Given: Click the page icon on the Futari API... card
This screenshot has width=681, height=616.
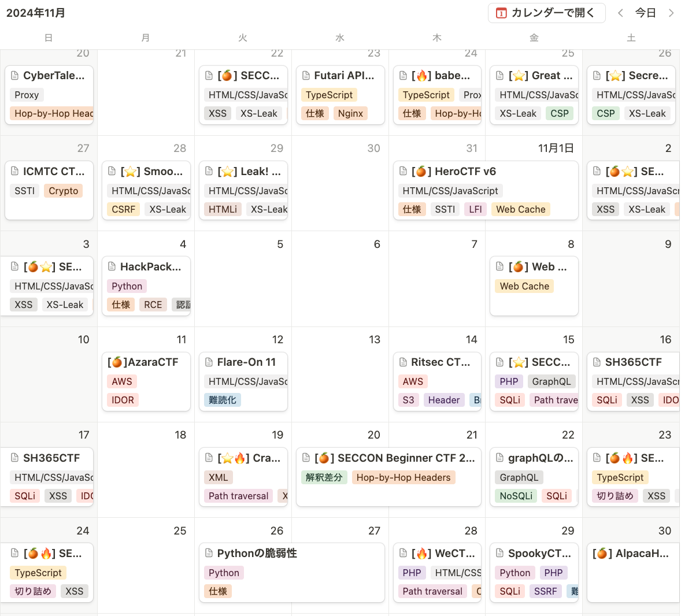Looking at the screenshot, I should tap(306, 76).
